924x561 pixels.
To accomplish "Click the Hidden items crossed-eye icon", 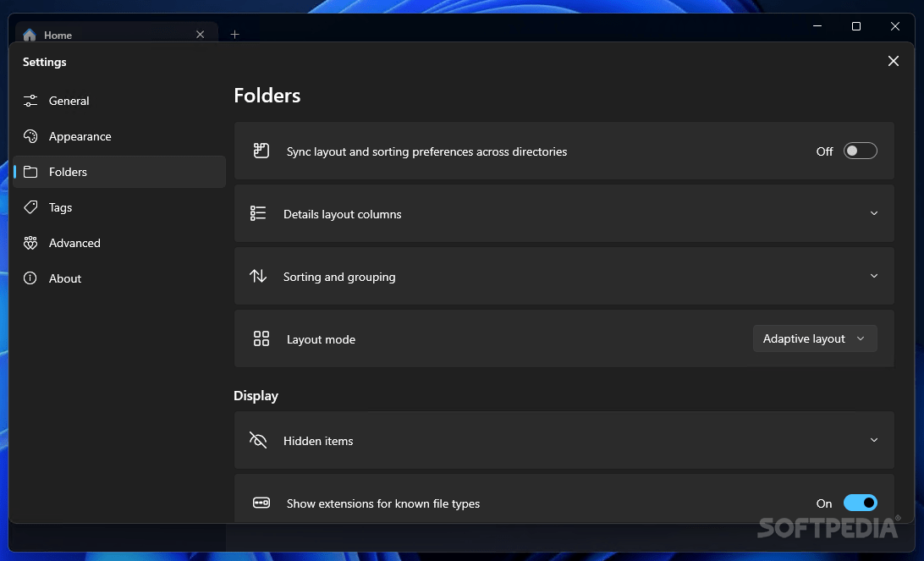I will (258, 440).
